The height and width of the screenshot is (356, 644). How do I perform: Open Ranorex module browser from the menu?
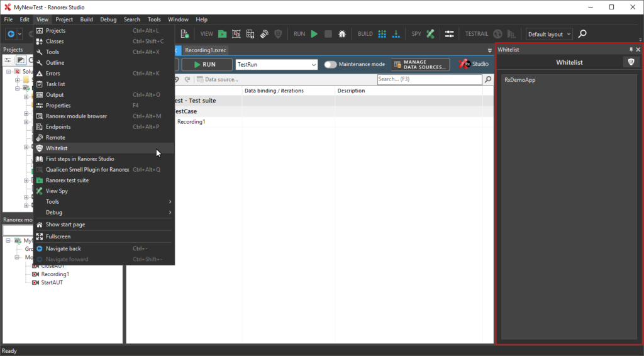[x=104, y=116]
